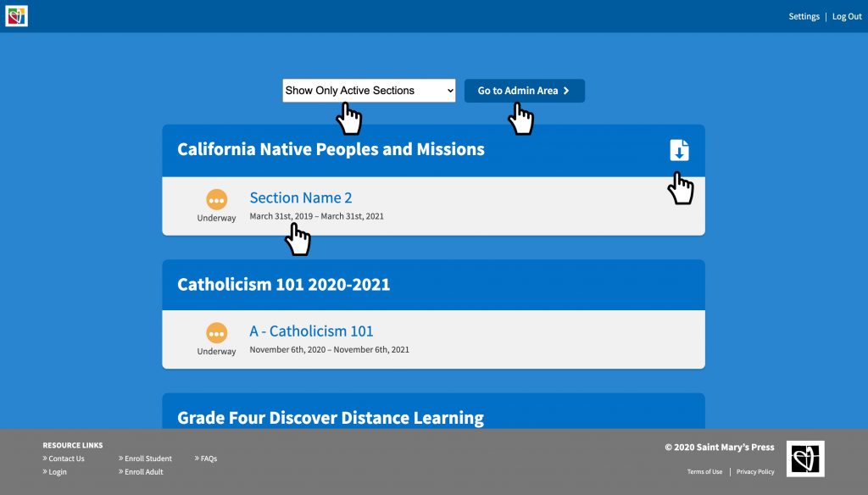Click the Underway status icon for Section Name 2
This screenshot has height=495, width=868.
[216, 199]
